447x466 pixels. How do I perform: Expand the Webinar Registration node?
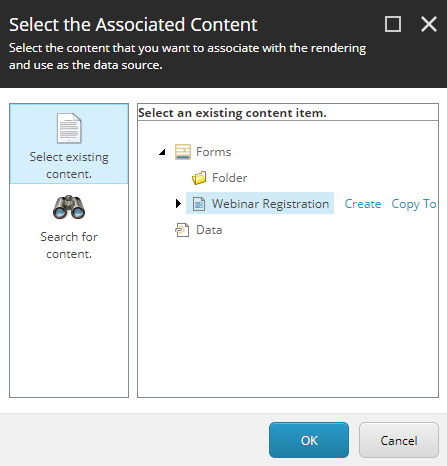coord(178,203)
